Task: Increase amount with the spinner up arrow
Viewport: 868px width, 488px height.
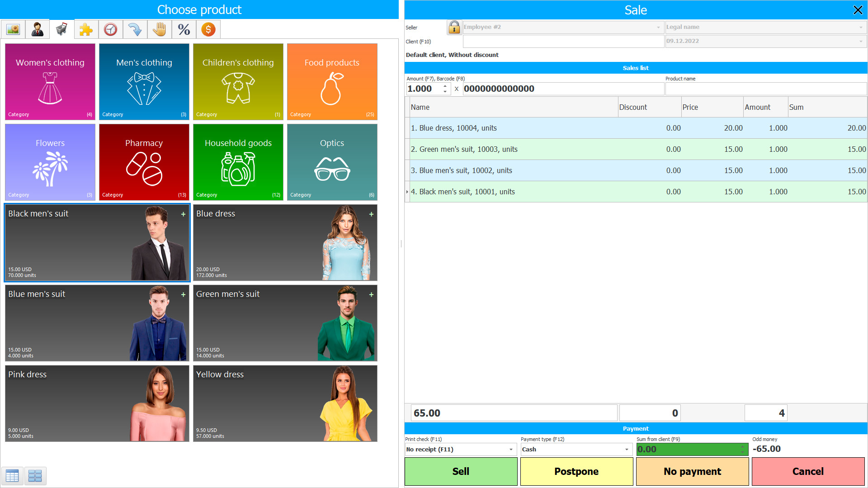Action: pos(444,86)
